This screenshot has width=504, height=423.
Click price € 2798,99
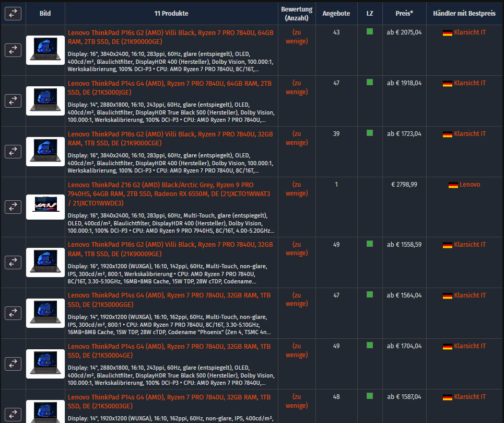coord(404,185)
